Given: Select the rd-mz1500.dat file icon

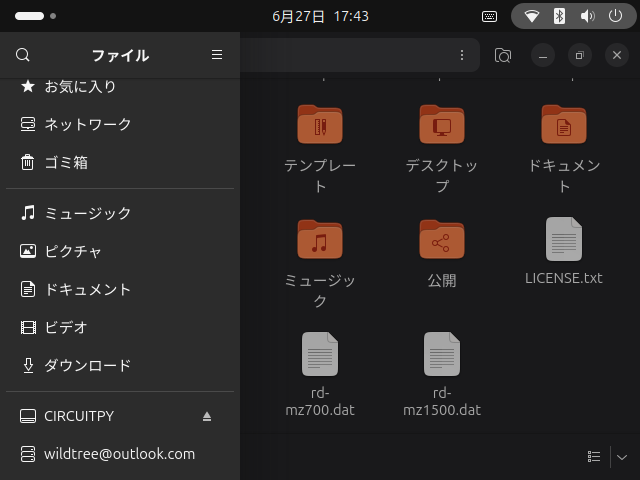Looking at the screenshot, I should click(442, 354).
